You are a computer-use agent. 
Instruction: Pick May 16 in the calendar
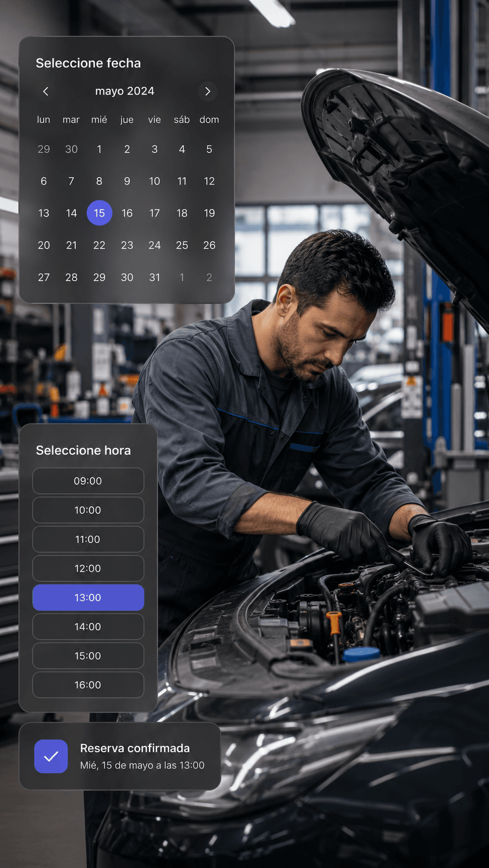[x=127, y=213]
